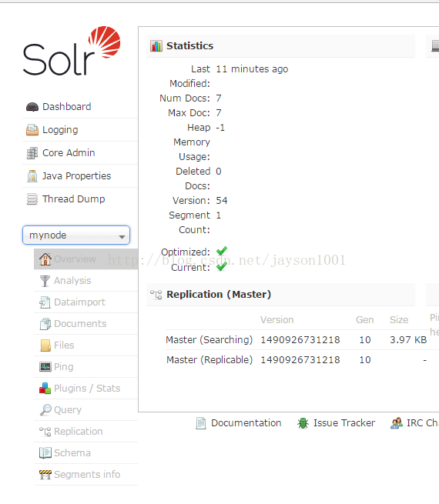Click the Version value 54
The image size is (439, 504).
(x=222, y=201)
